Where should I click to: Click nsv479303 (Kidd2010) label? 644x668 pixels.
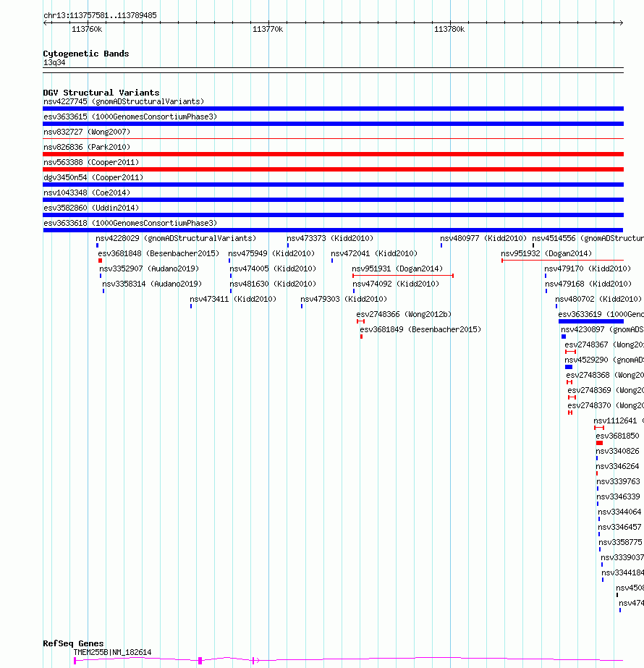tap(344, 299)
